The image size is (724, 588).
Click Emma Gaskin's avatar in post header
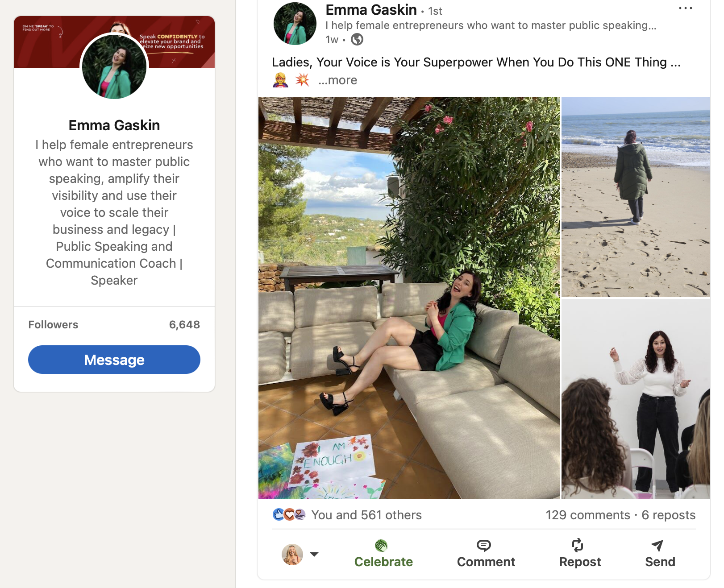(x=295, y=24)
